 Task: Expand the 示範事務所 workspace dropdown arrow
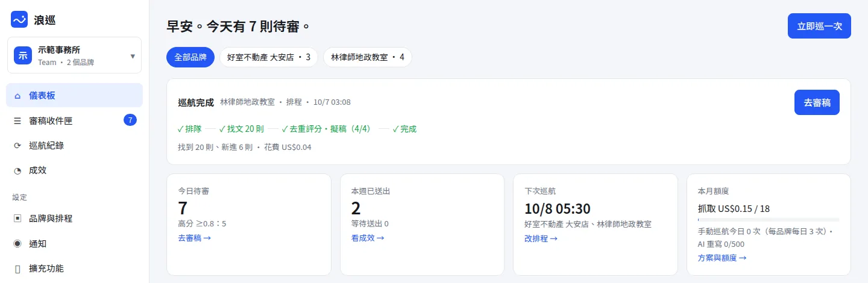point(133,56)
